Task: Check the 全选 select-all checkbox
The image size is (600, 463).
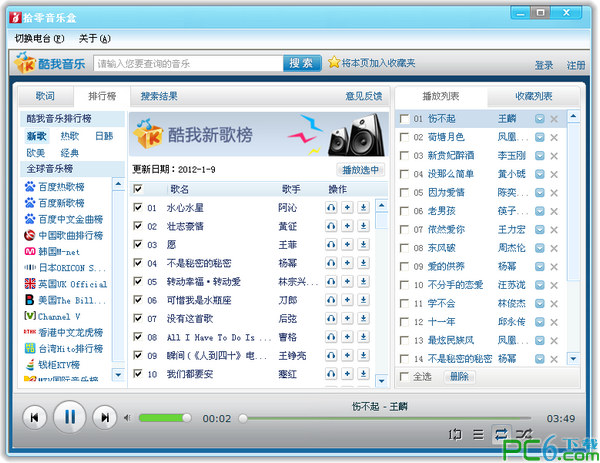Action: pyautogui.click(x=404, y=376)
